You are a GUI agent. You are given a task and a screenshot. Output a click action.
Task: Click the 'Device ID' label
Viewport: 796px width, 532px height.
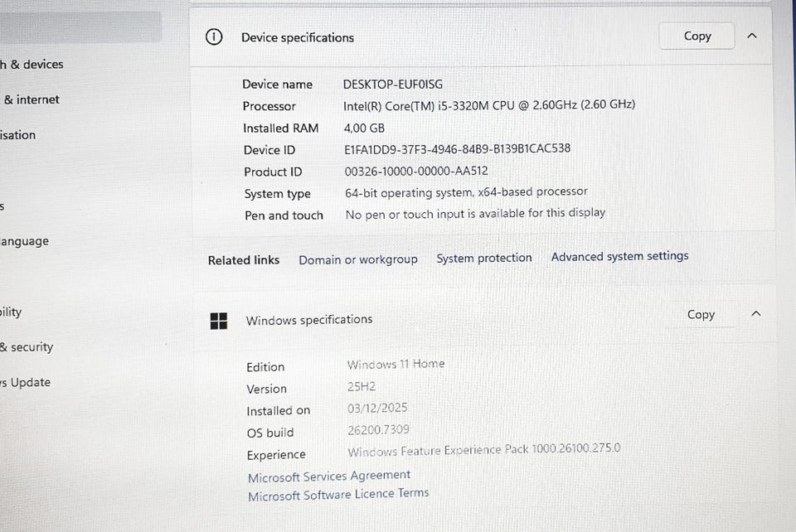(x=269, y=150)
